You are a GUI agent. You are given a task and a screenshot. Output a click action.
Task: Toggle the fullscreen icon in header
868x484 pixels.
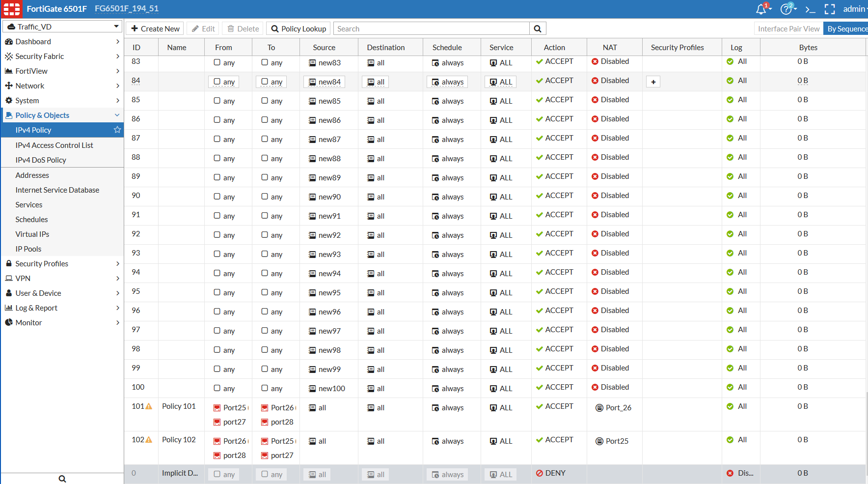(x=830, y=9)
